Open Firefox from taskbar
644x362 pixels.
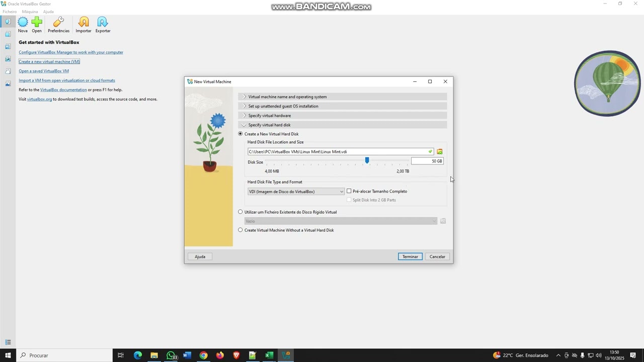pos(220,355)
